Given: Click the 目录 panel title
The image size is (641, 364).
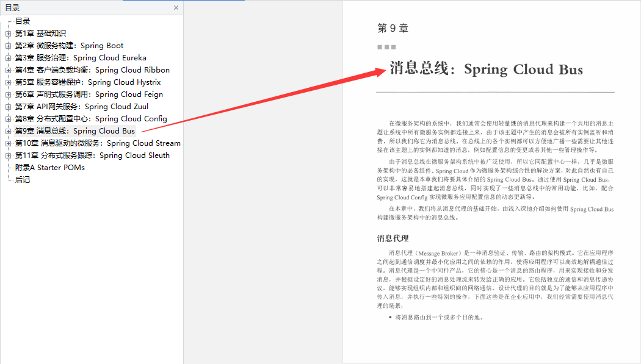Looking at the screenshot, I should coord(12,8).
